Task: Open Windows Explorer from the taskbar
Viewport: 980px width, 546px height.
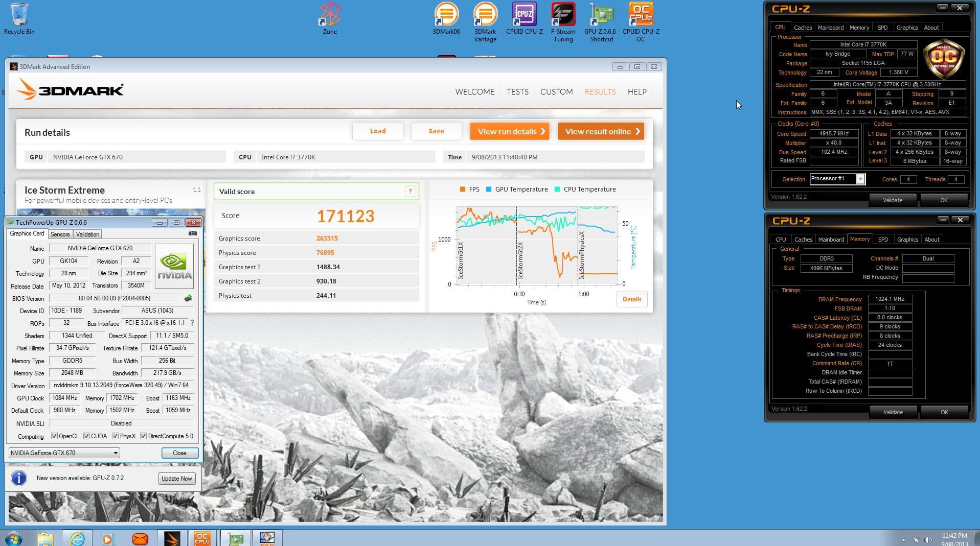Action: coord(45,538)
